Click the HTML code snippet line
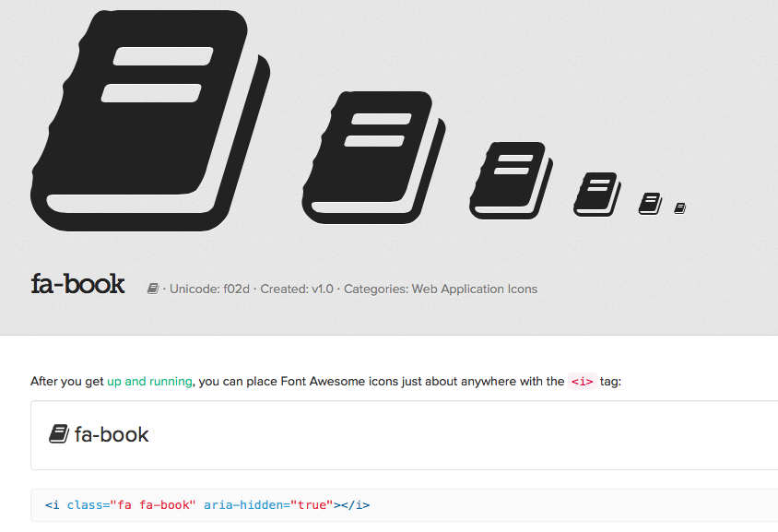Image resolution: width=778 pixels, height=532 pixels. 207,505
